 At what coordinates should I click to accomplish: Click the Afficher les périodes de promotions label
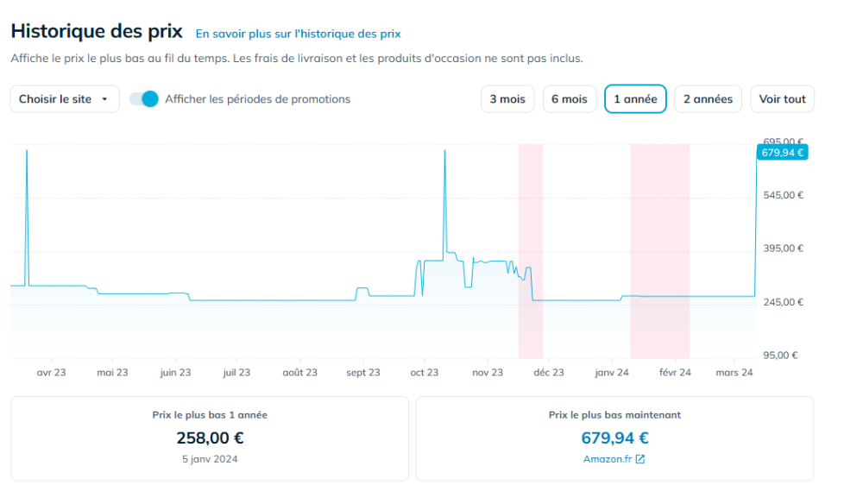pos(258,99)
